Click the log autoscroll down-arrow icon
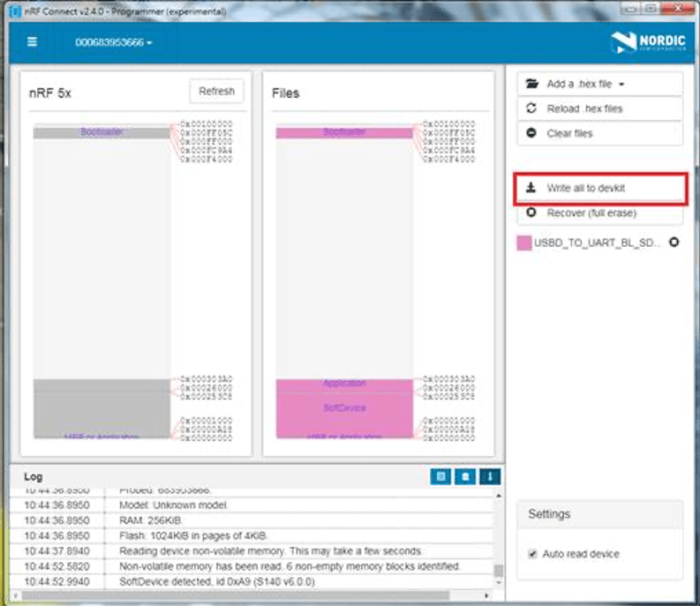The width and height of the screenshot is (700, 606). coord(490,476)
